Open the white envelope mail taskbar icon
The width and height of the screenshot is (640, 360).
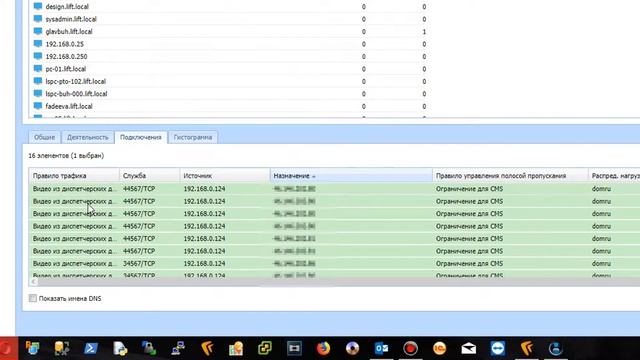[469, 348]
